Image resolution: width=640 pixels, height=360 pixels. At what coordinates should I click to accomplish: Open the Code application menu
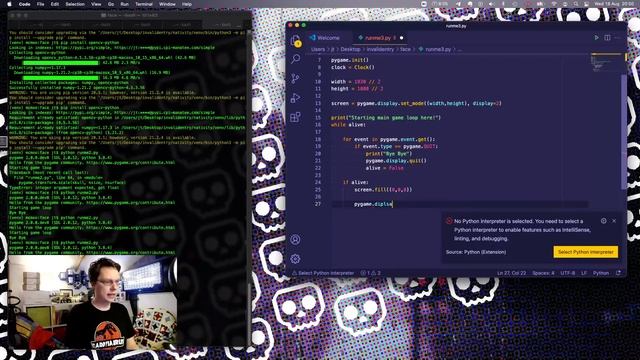pyautogui.click(x=24, y=4)
